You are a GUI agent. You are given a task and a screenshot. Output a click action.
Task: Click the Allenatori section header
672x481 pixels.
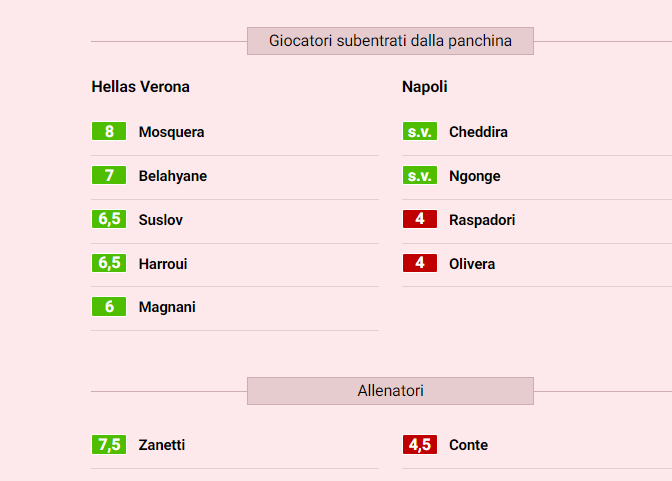point(390,391)
